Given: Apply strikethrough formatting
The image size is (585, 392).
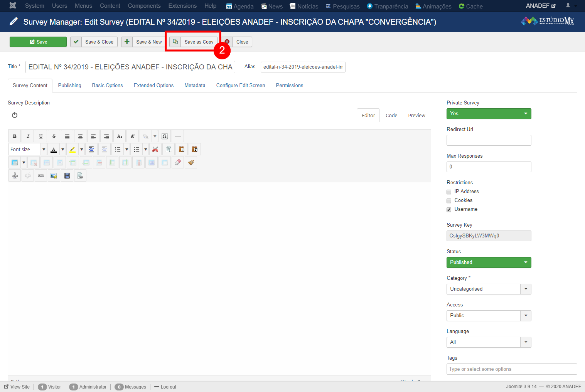Looking at the screenshot, I should tap(54, 136).
